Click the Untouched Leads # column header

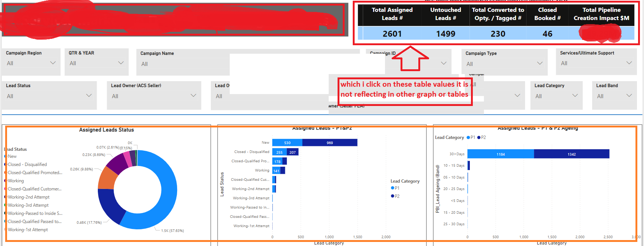click(x=446, y=14)
